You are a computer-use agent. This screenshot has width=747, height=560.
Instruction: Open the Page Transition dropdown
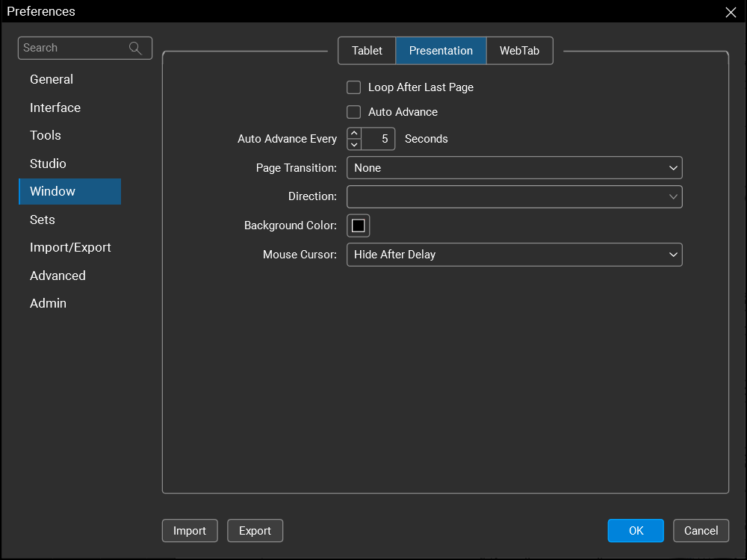point(514,168)
